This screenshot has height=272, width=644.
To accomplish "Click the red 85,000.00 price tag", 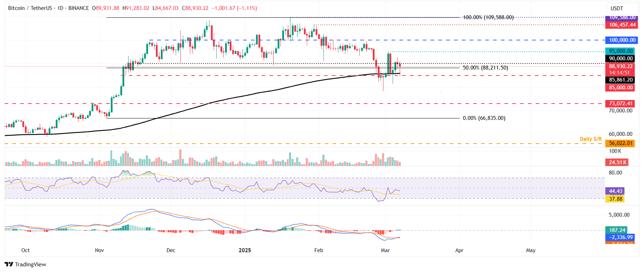I will pos(620,88).
